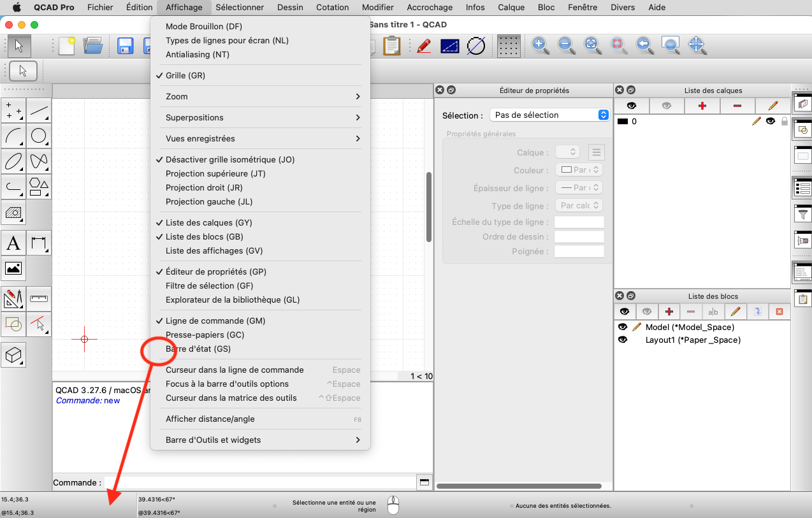Toggle visibility of layer 0
Viewport: 812px width, 518px height.
[x=769, y=121]
